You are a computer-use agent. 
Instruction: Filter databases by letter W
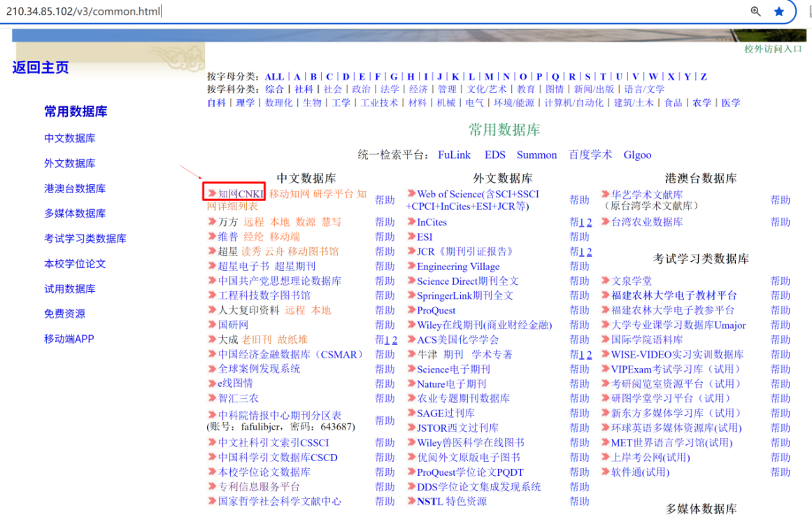click(653, 77)
